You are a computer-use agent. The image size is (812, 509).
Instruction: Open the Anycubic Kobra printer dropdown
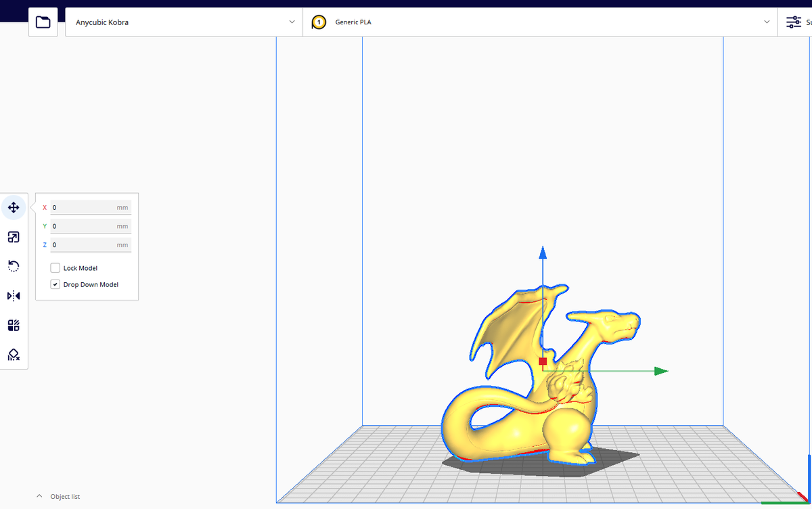pos(291,22)
